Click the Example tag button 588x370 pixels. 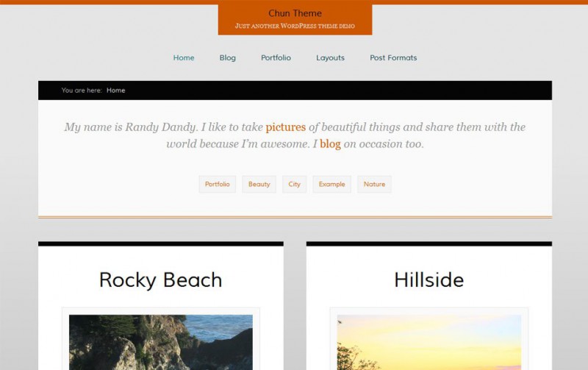[331, 184]
